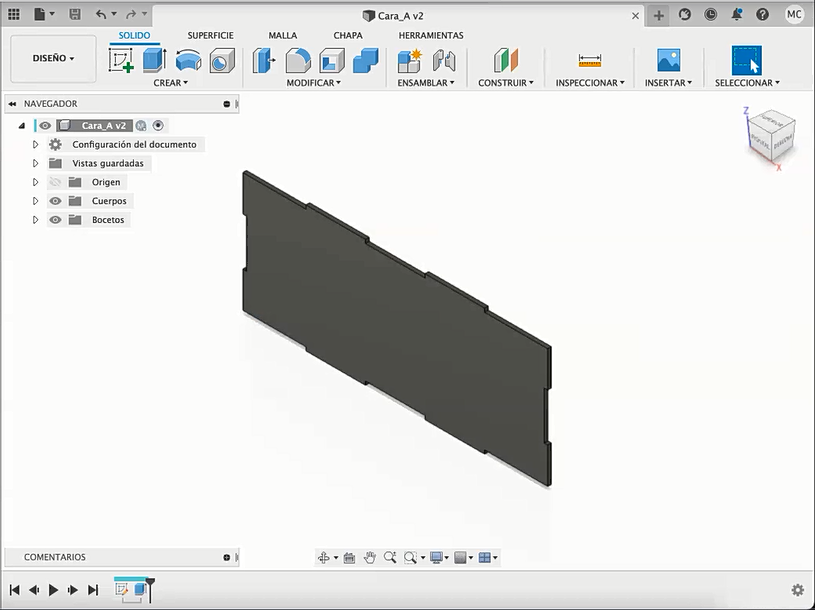Close the Cara_A v2 document tab
The width and height of the screenshot is (815, 610).
635,16
